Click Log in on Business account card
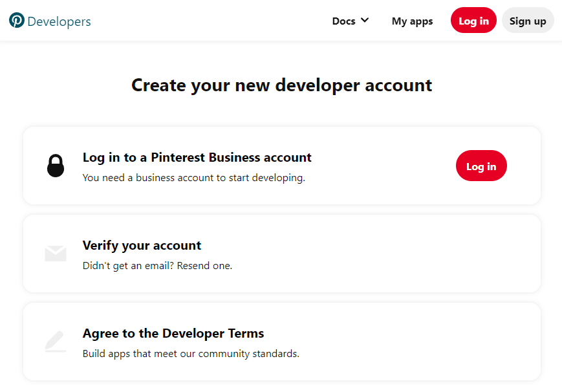 (x=481, y=166)
